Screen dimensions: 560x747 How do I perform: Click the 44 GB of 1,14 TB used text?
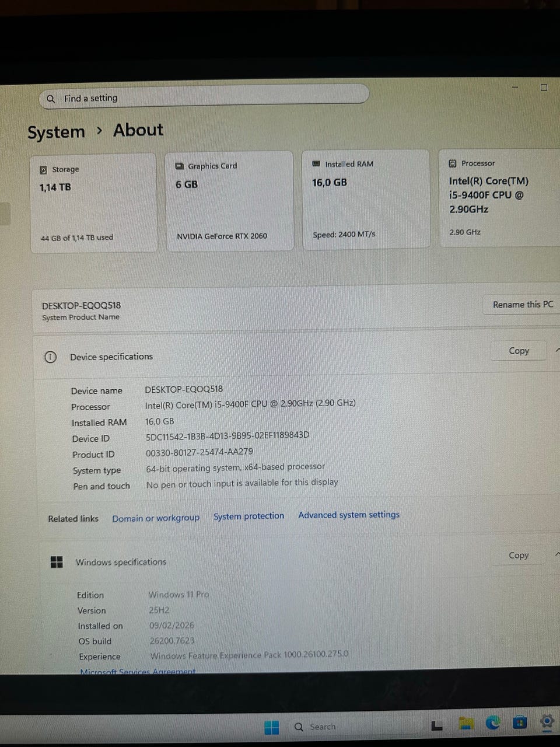[77, 238]
